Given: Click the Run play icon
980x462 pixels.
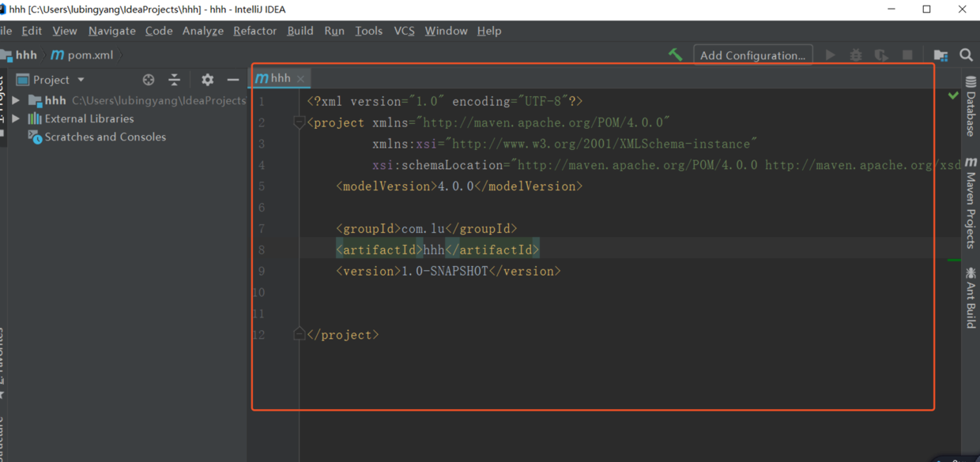Looking at the screenshot, I should point(830,55).
